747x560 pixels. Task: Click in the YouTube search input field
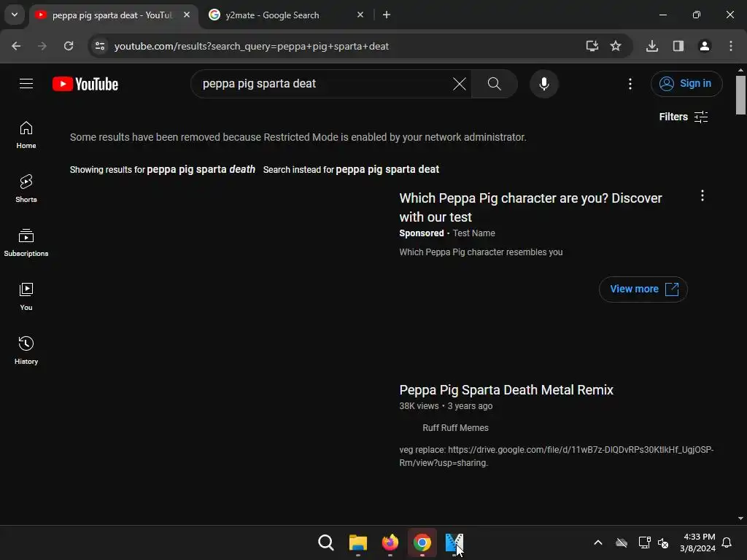(324, 84)
